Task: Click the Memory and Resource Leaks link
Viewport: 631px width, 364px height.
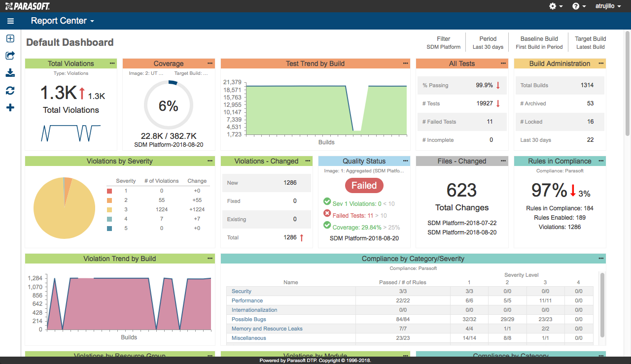Action: point(267,329)
